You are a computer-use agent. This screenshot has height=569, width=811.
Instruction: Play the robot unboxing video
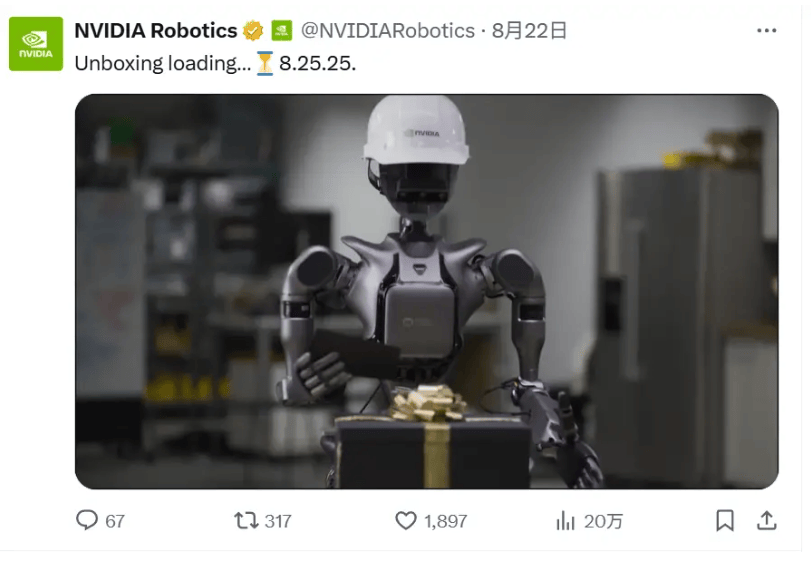[x=427, y=291]
